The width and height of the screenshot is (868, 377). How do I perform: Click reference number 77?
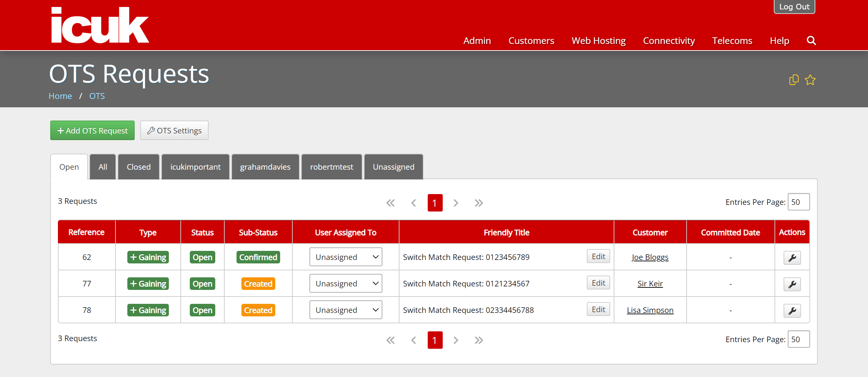click(87, 284)
